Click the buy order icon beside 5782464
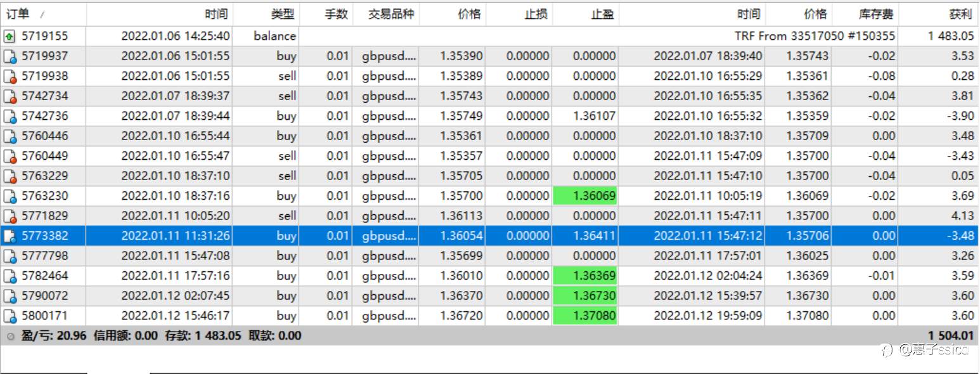 10,276
